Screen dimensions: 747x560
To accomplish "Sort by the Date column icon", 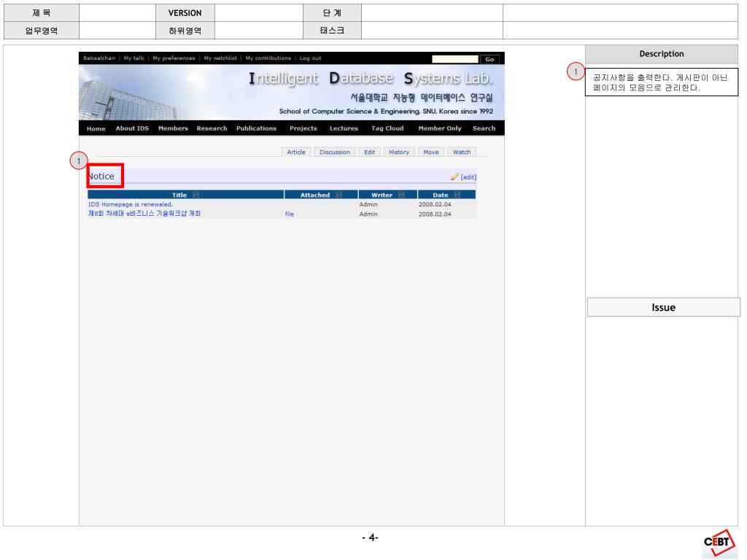I will coord(457,195).
